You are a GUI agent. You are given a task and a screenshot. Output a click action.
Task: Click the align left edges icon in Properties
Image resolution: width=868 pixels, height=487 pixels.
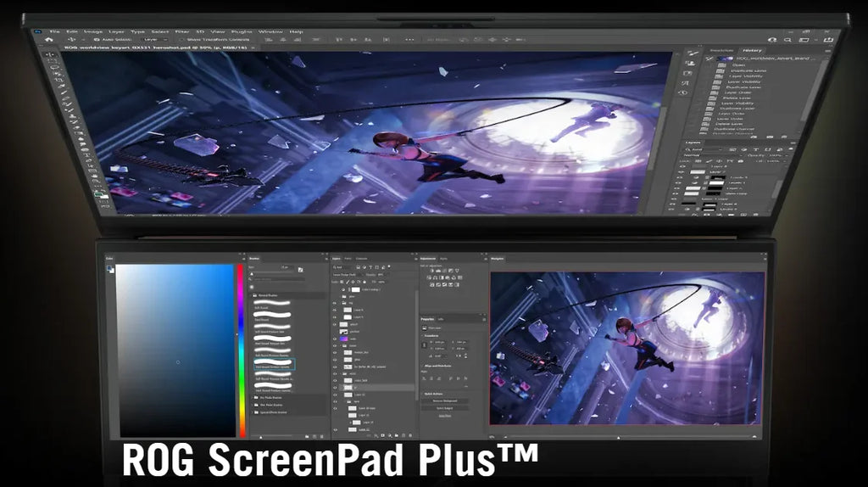pyautogui.click(x=424, y=378)
